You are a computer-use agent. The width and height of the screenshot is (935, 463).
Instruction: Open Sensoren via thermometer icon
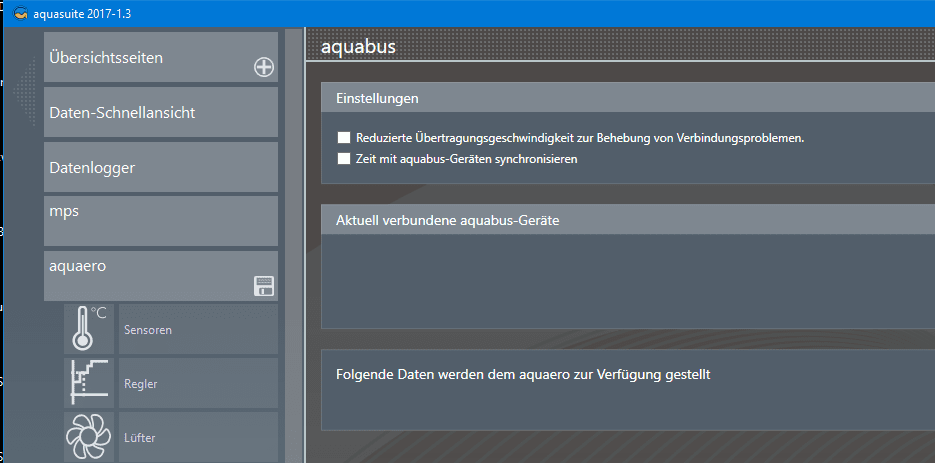(89, 329)
